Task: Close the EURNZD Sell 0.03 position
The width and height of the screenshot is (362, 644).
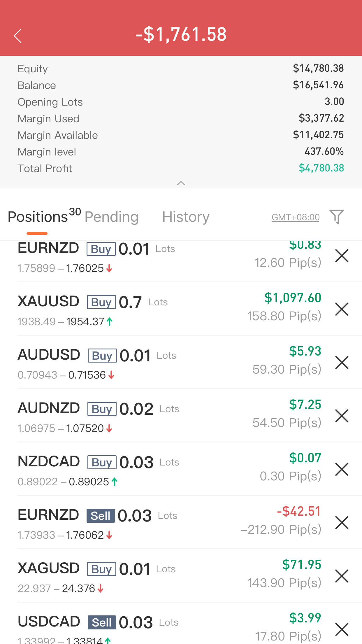Action: point(342,523)
